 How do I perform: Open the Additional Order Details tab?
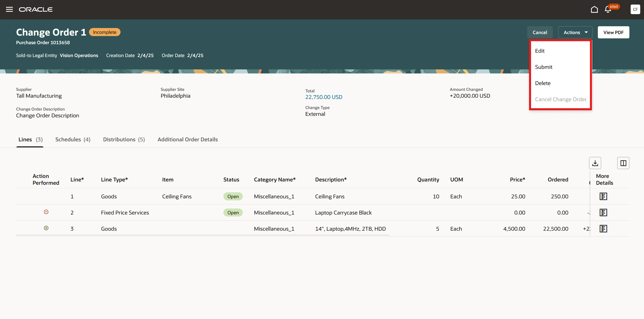[x=188, y=140]
